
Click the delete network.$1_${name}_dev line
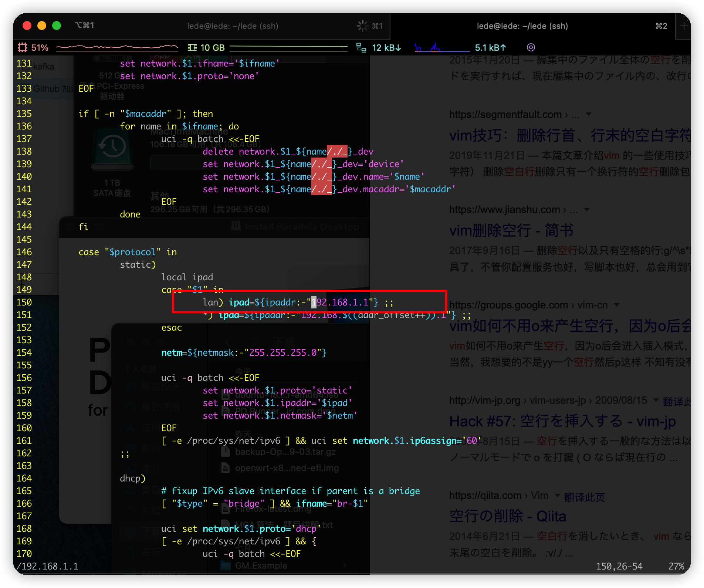pos(288,151)
